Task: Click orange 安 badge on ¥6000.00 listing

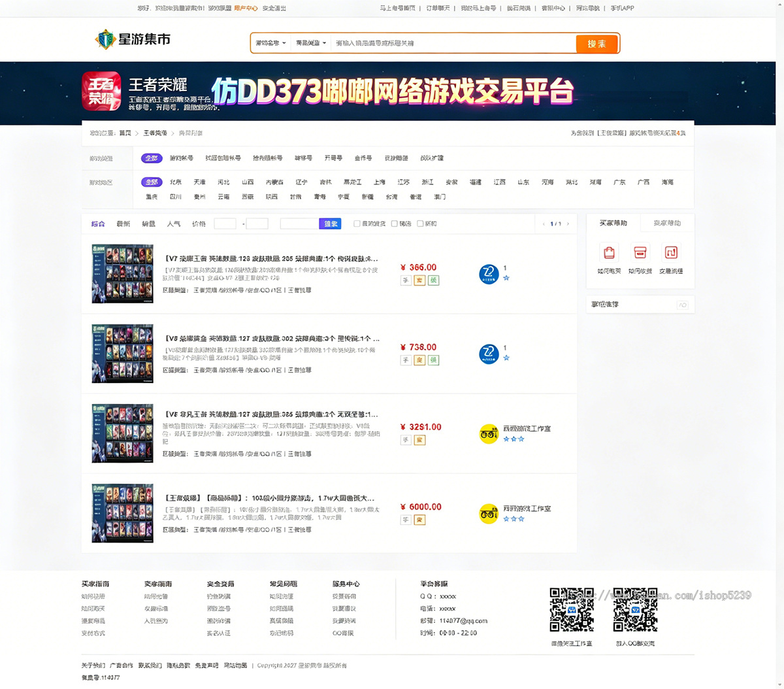Action: [x=419, y=520]
